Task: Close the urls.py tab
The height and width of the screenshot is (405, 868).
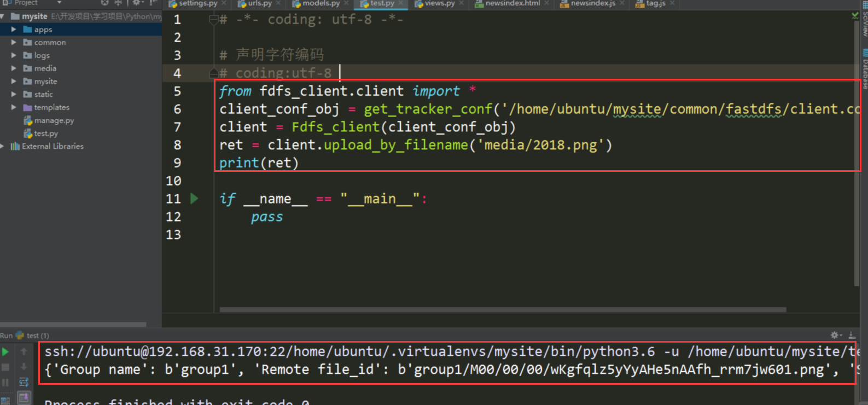Action: click(x=278, y=3)
